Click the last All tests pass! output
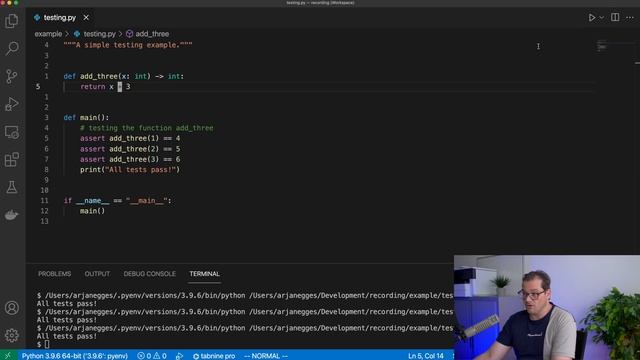 67,336
